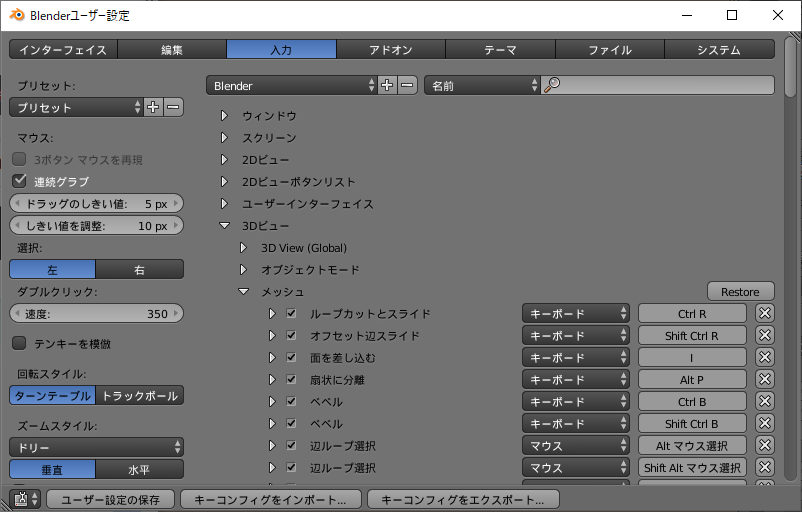Uncheck the ループカットとスライド keymap checkbox
Screen dimensions: 802x512
tap(291, 313)
